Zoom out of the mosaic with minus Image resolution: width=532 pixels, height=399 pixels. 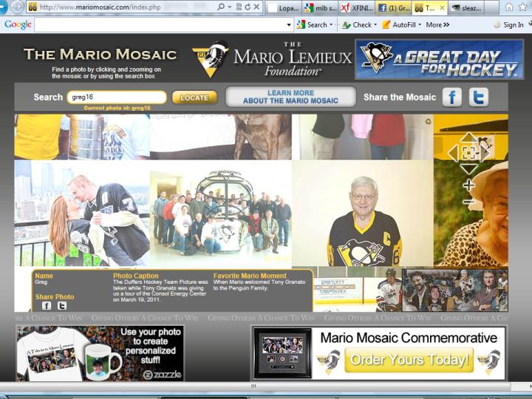click(x=468, y=202)
